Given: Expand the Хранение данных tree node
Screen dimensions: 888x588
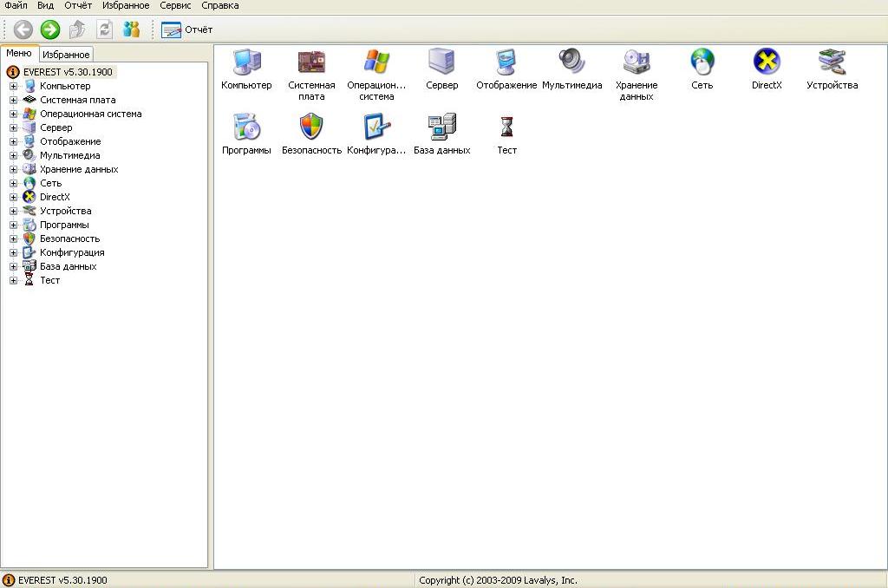Looking at the screenshot, I should point(14,169).
